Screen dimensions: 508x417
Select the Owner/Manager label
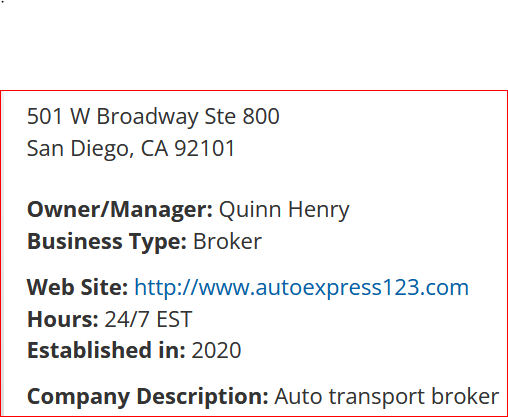click(x=120, y=210)
